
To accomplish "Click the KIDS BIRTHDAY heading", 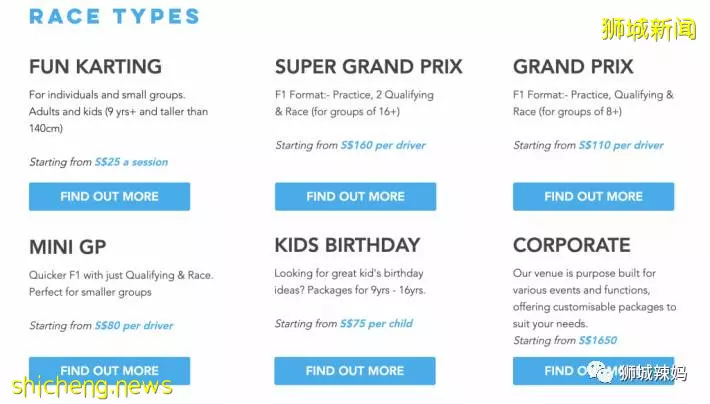I will pos(347,245).
